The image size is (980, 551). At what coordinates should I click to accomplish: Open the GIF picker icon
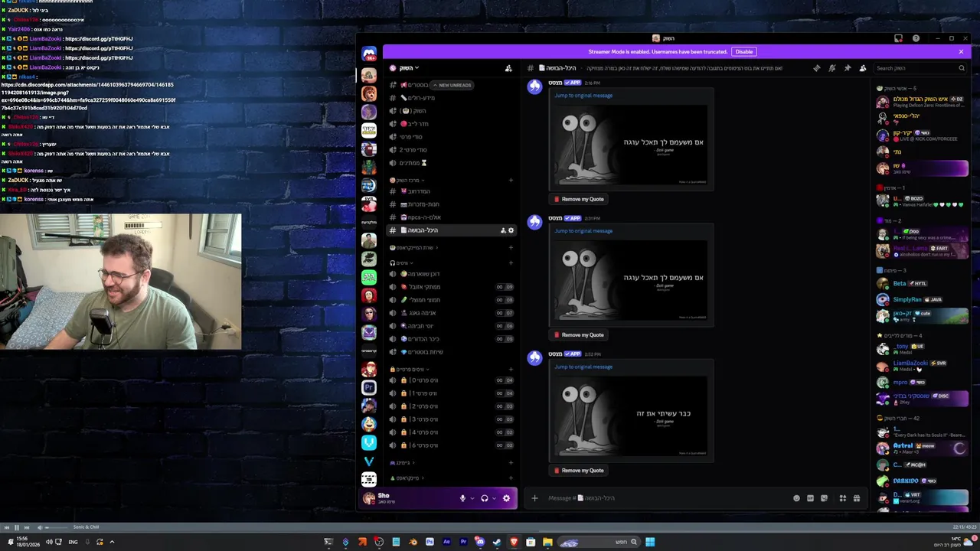point(810,498)
